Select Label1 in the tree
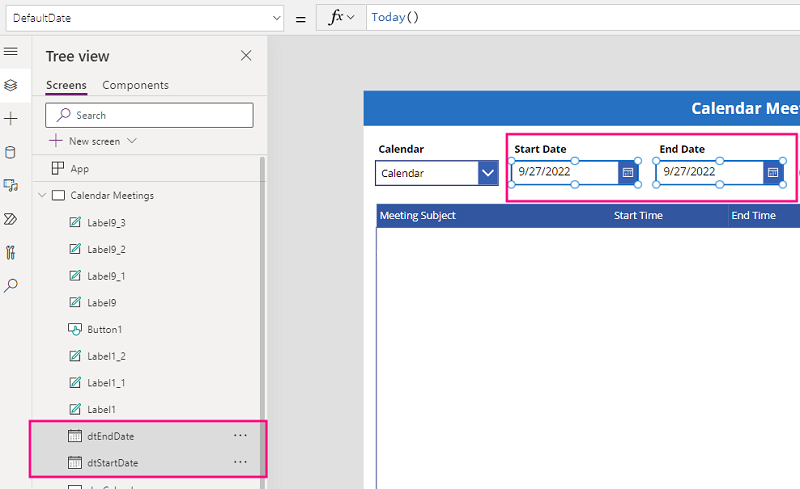800x489 pixels. pyautogui.click(x=102, y=409)
